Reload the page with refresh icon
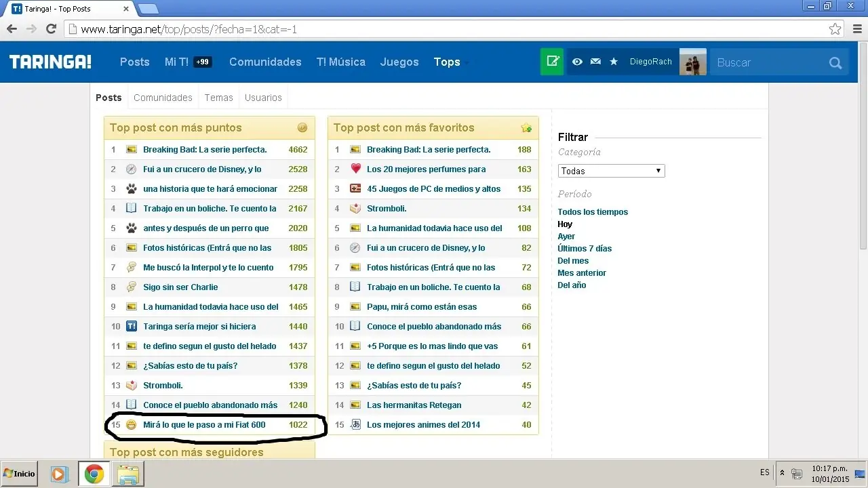Viewport: 868px width, 488px height. pyautogui.click(x=51, y=29)
